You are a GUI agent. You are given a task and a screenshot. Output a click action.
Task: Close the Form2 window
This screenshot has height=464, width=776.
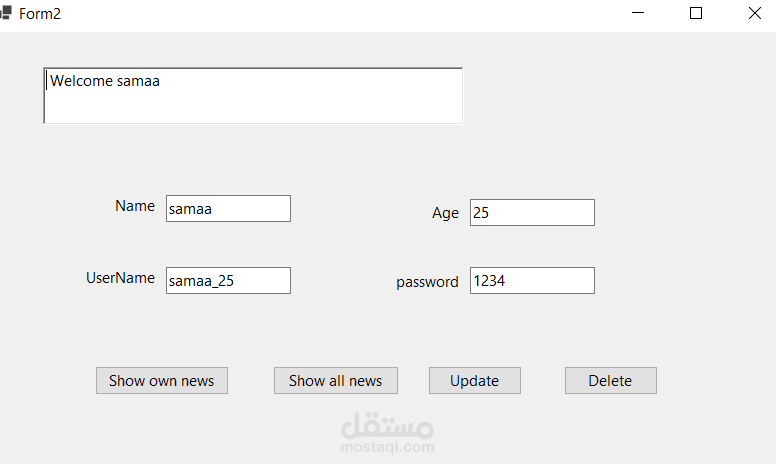pos(754,13)
